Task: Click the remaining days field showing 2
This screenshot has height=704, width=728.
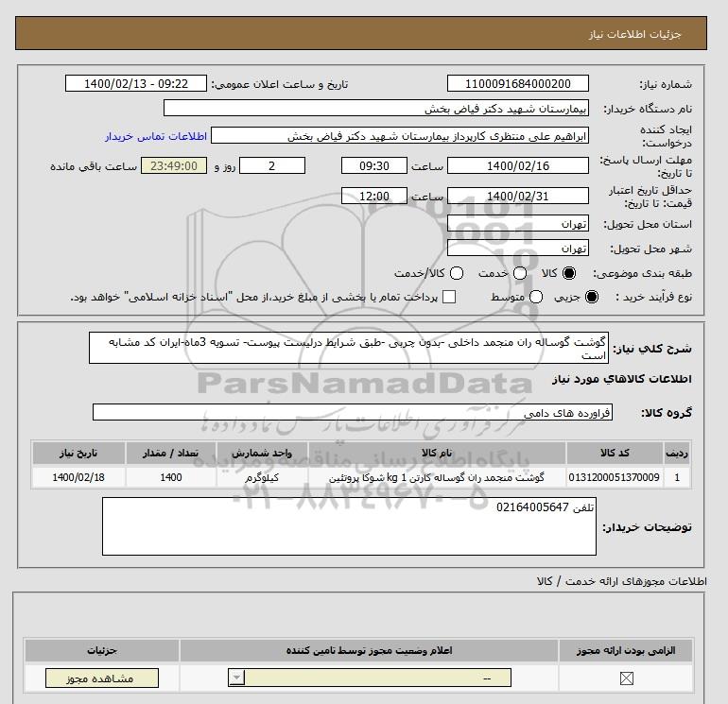Action: 272,165
